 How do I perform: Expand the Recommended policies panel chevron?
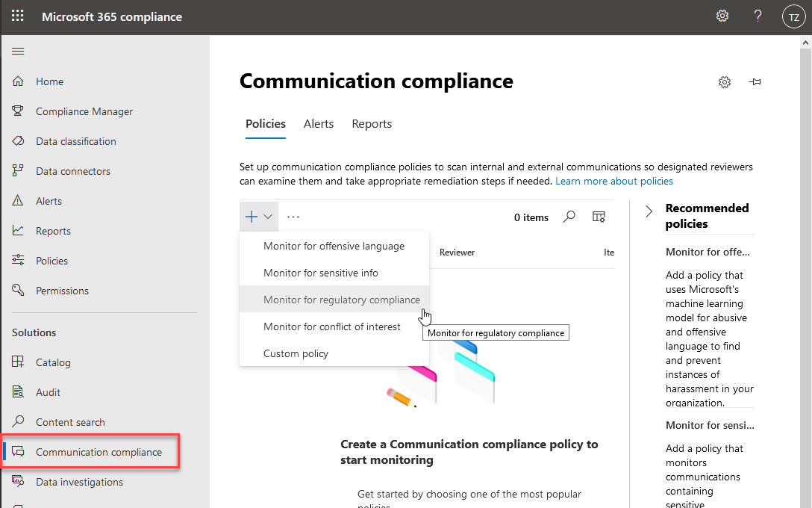[649, 211]
